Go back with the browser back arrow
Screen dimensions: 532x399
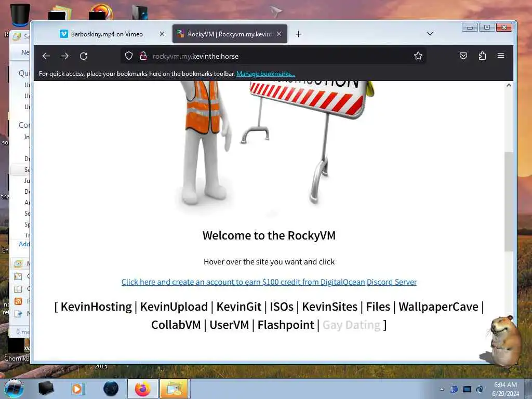pos(46,56)
